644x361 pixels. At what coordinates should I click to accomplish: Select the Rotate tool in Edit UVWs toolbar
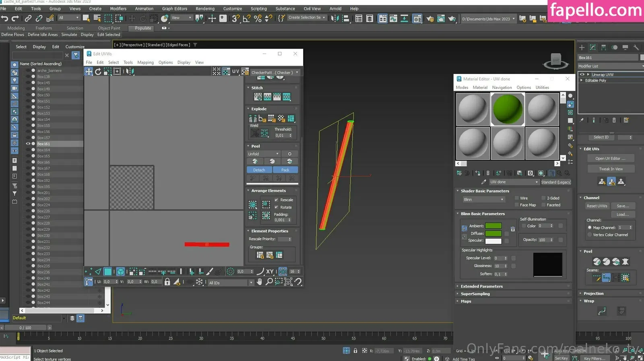point(98,72)
